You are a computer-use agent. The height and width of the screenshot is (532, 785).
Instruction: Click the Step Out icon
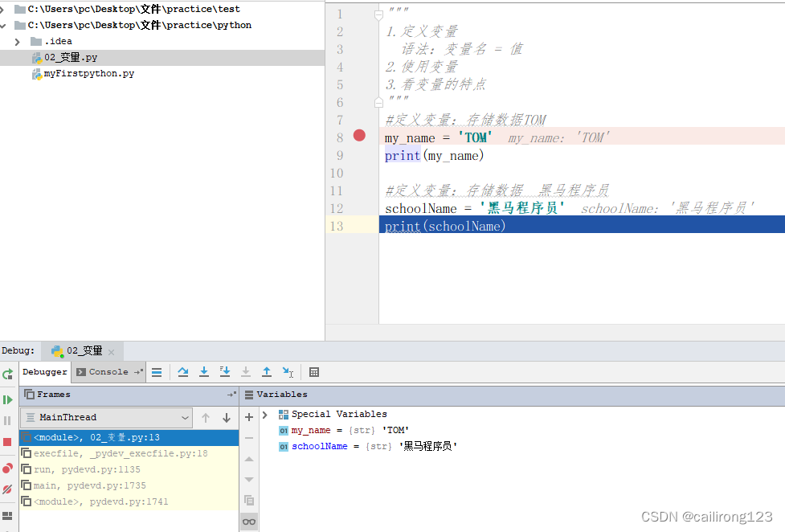(266, 371)
